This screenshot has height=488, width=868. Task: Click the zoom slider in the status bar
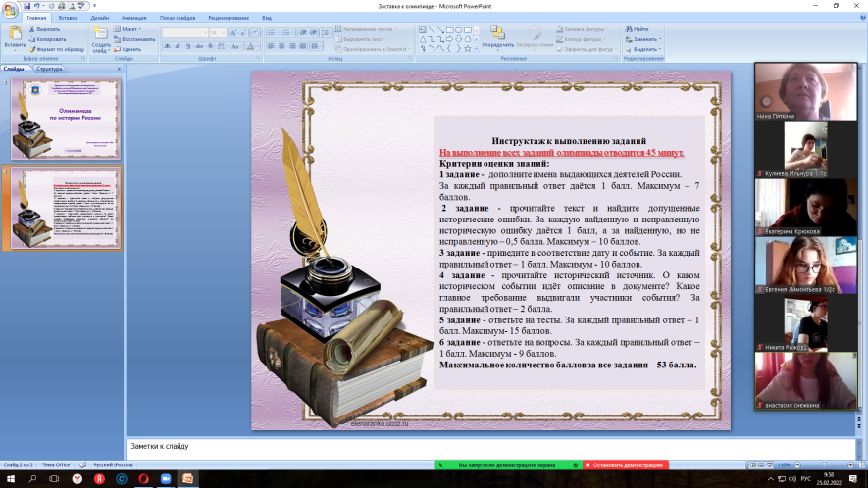click(x=825, y=464)
